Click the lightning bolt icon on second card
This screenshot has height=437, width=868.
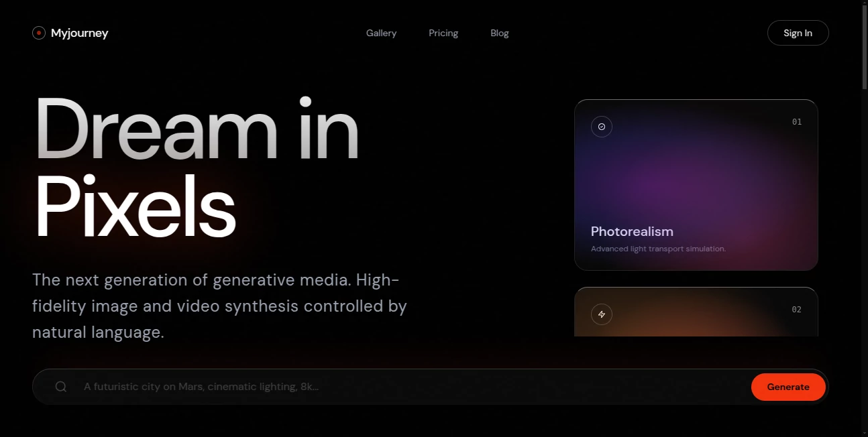601,314
